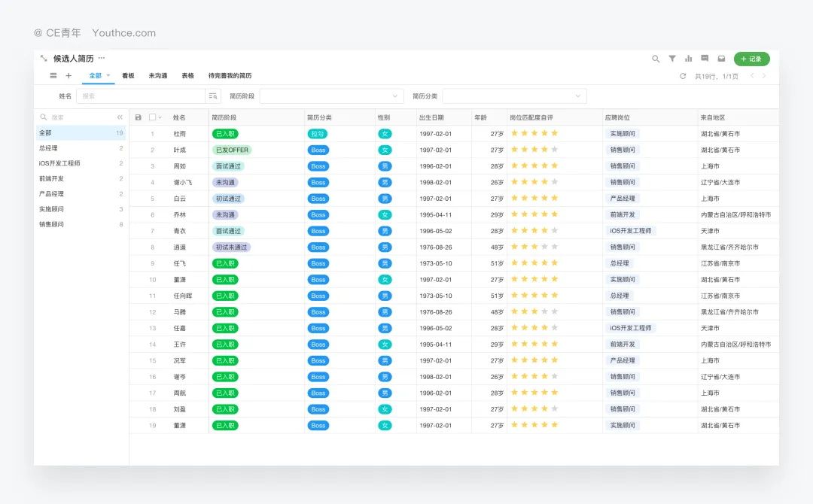Click the third star in 逍遥 row rating
813x504 pixels.
click(534, 247)
